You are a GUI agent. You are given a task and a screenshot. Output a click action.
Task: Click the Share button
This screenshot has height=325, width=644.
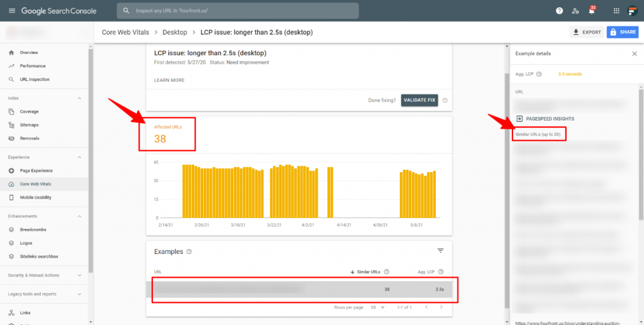pyautogui.click(x=622, y=32)
